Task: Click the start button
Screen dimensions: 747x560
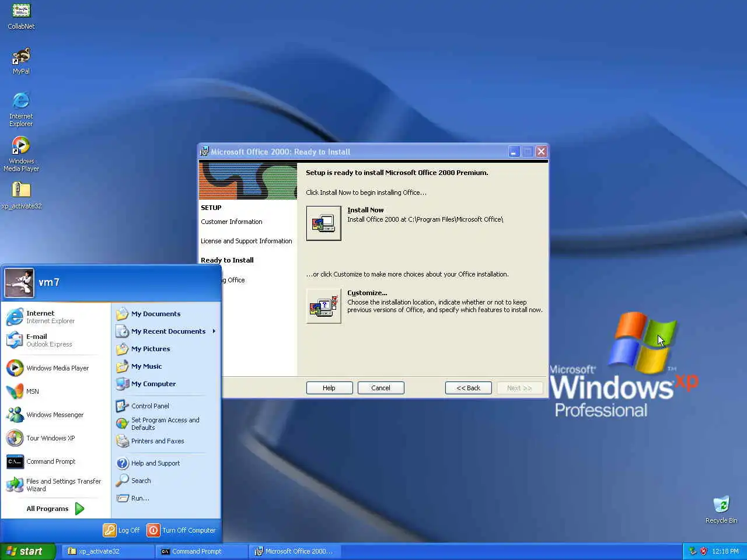Action: coord(27,551)
